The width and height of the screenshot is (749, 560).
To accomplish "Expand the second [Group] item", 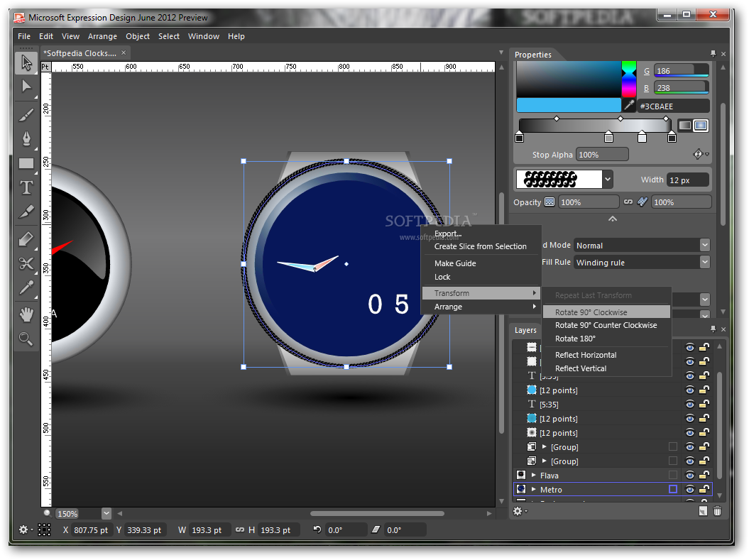I will (544, 461).
